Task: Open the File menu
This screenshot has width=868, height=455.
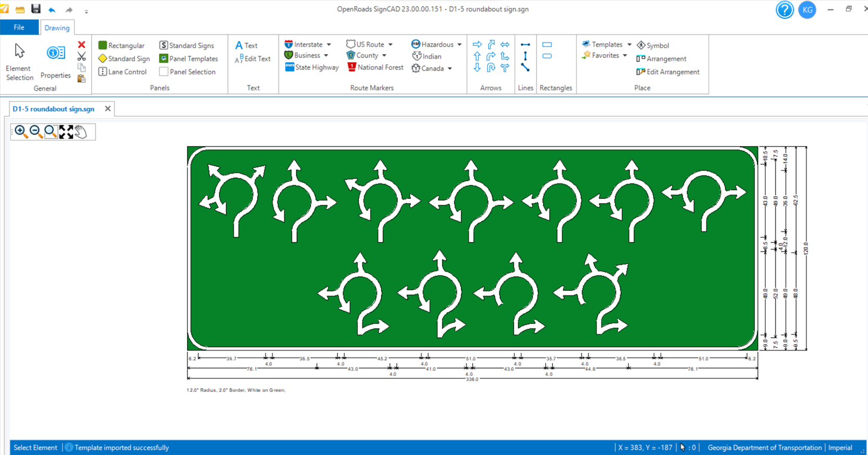Action: point(19,28)
